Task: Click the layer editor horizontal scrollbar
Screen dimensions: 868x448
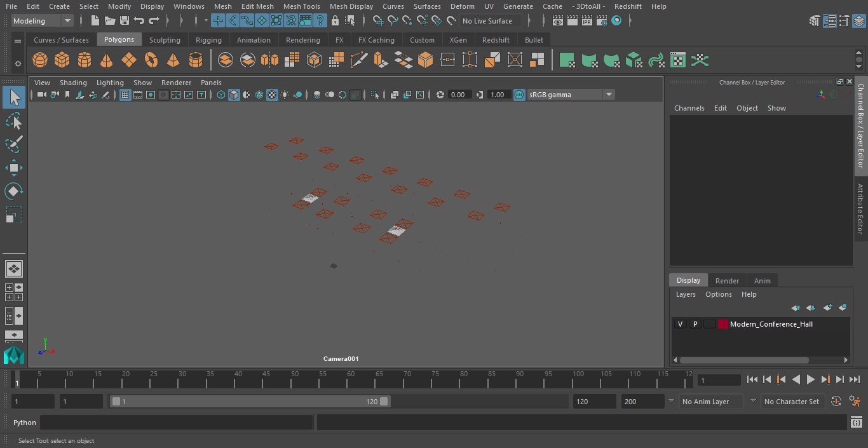Action: click(x=744, y=360)
